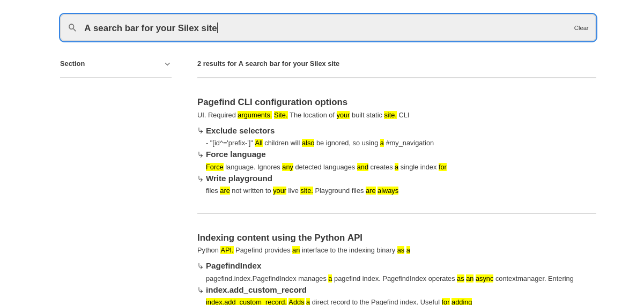Open the Write playground sub-result
644x305 pixels.
[x=239, y=178]
